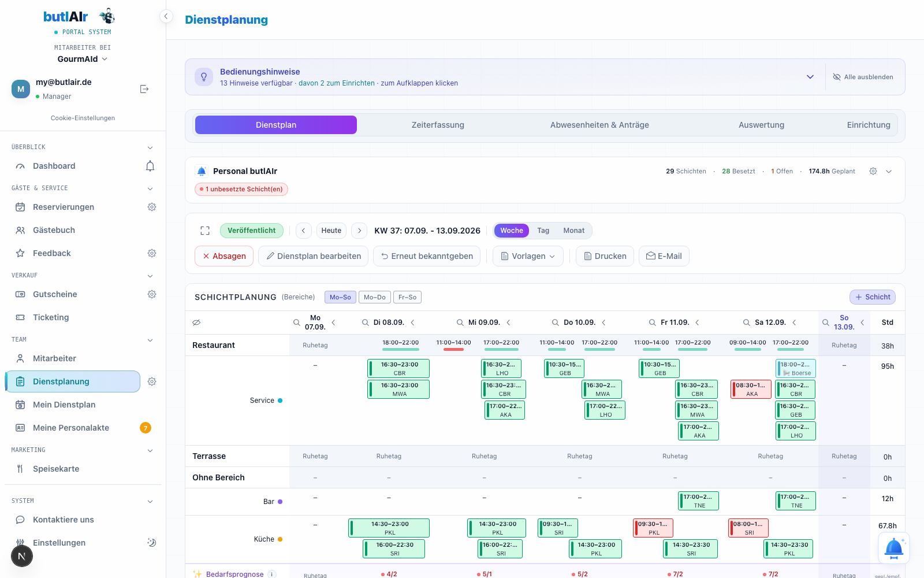Go to previous week arrow
The height and width of the screenshot is (578, 924).
click(304, 231)
